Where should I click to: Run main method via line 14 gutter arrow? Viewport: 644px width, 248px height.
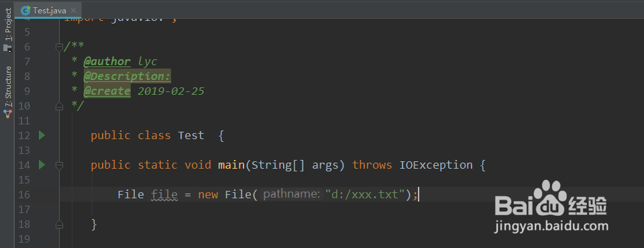[x=42, y=165]
